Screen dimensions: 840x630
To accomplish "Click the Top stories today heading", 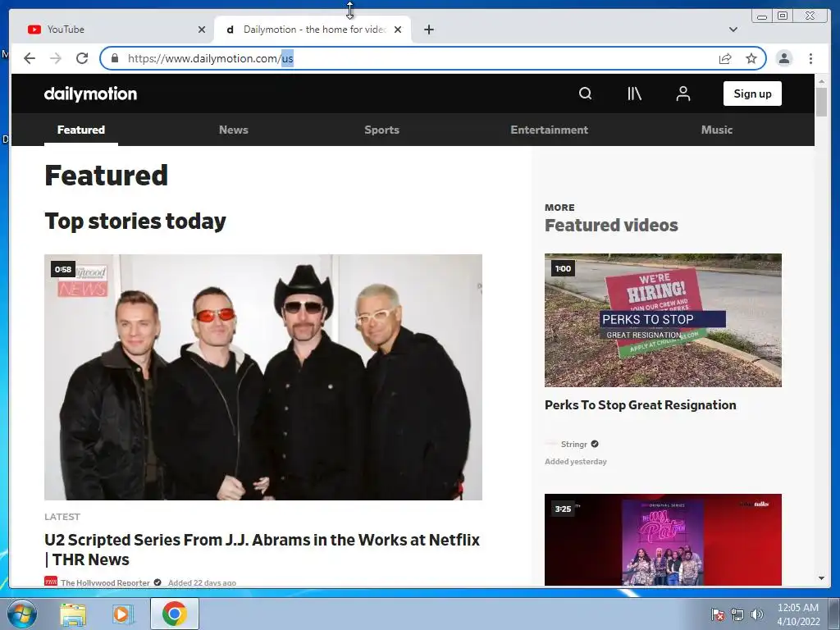I will (x=135, y=221).
